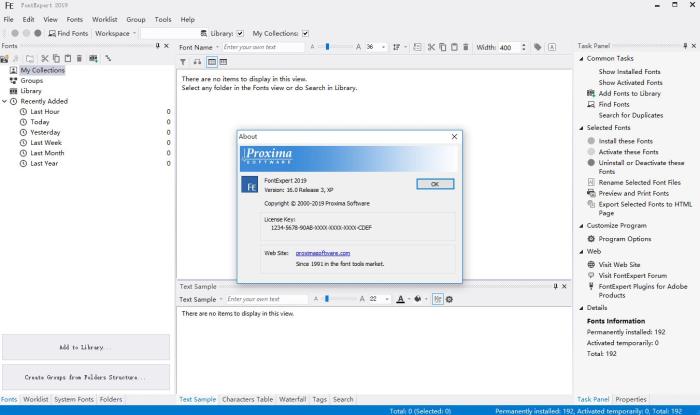This screenshot has height=415, width=700.
Task: Click the filter funnel icon
Action: 183,62
